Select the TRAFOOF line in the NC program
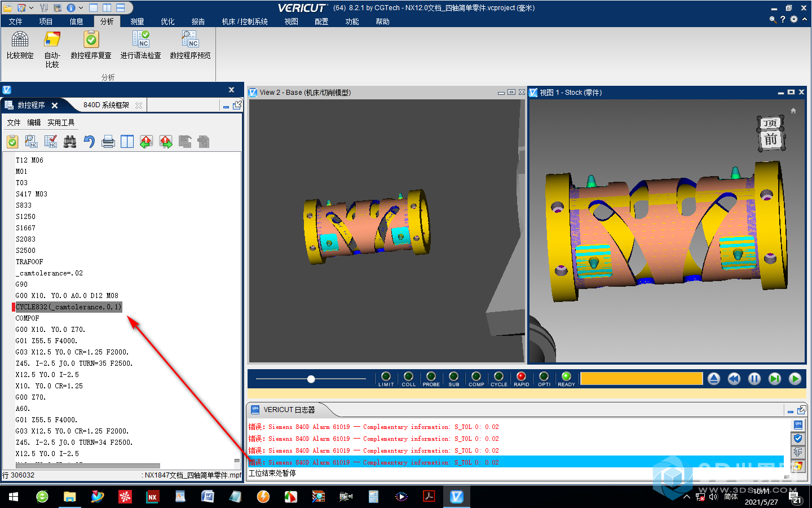 (x=29, y=262)
